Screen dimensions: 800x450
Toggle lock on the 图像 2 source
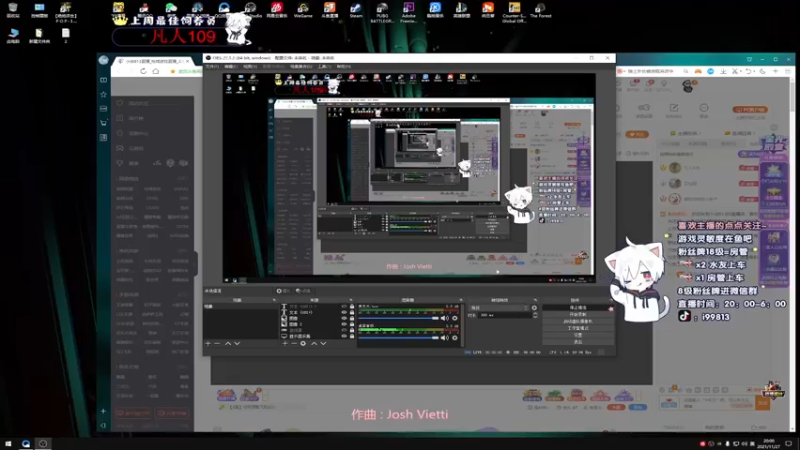click(x=352, y=324)
